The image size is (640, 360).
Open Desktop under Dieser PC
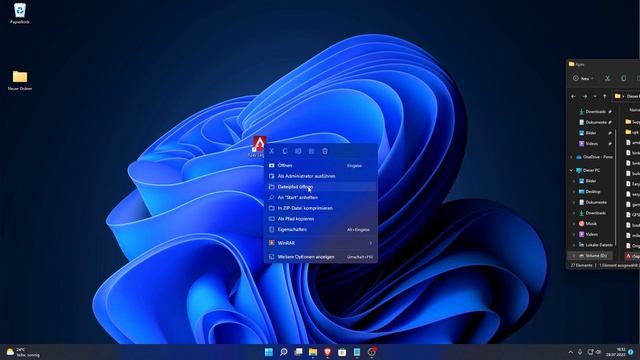[x=589, y=191]
